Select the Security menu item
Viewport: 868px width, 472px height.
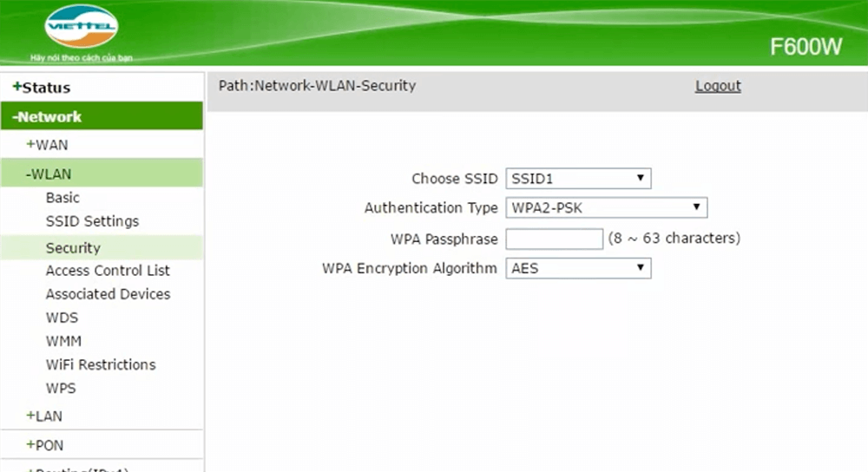pos(73,247)
